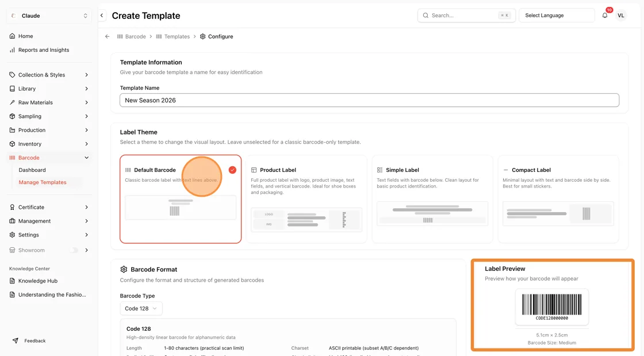Click the Product Label layout preview thumbnail
Viewport: 644px width, 356px height.
click(x=306, y=220)
